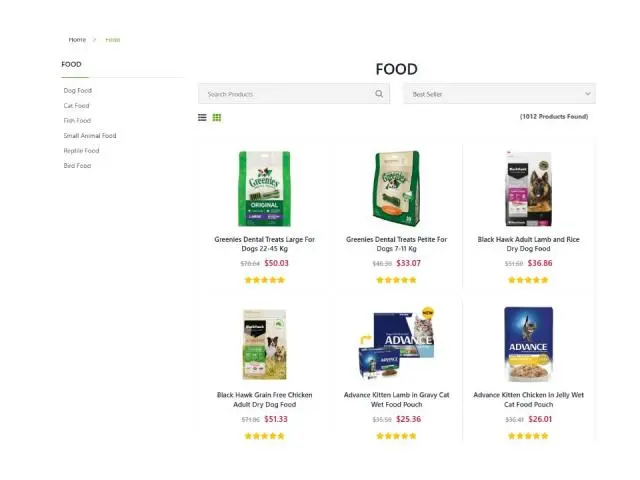Open Dog Food category
Viewport: 640px width, 480px height.
click(78, 91)
